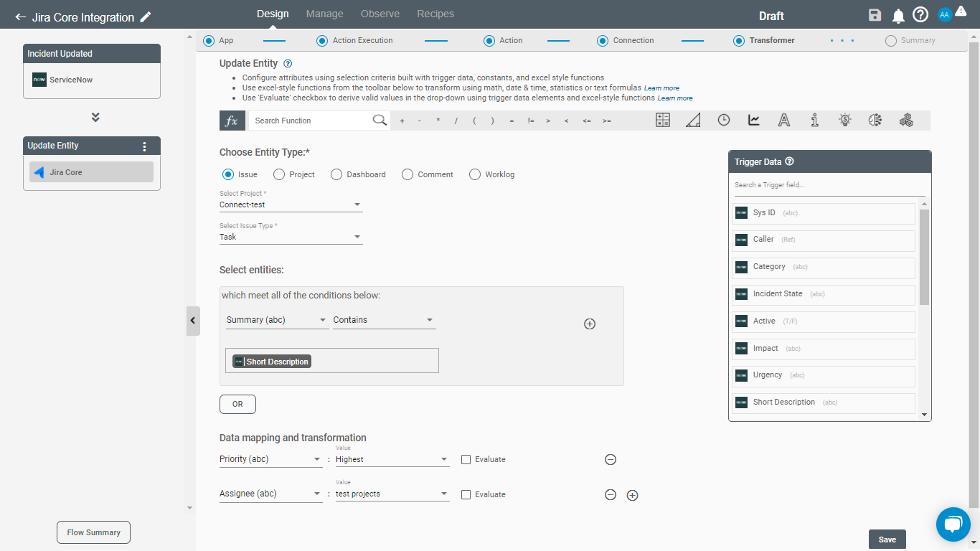
Task: Open trigonometry triangle functions icon
Action: (693, 121)
